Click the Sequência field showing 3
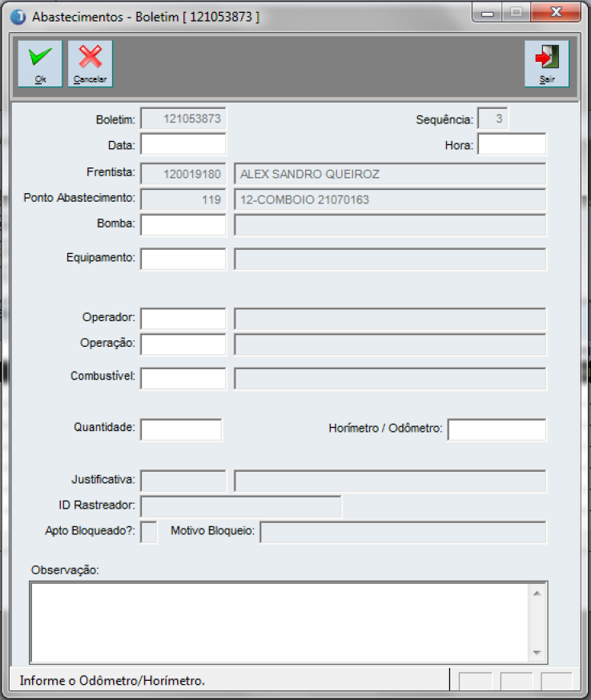 [x=492, y=119]
